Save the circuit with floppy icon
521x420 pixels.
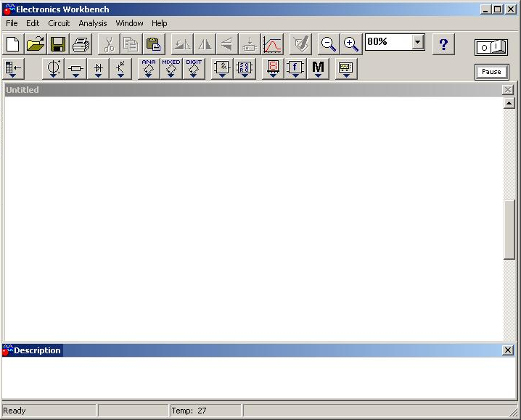(58, 44)
